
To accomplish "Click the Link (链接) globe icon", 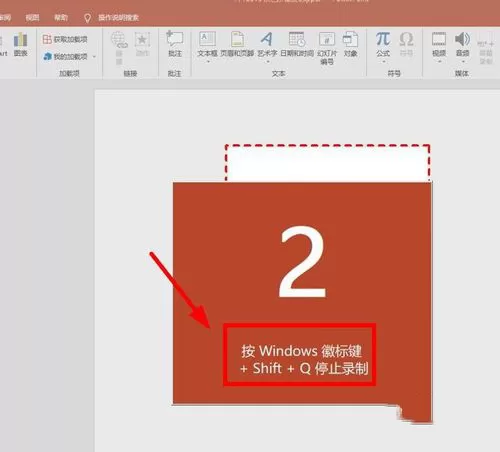I will [119, 47].
